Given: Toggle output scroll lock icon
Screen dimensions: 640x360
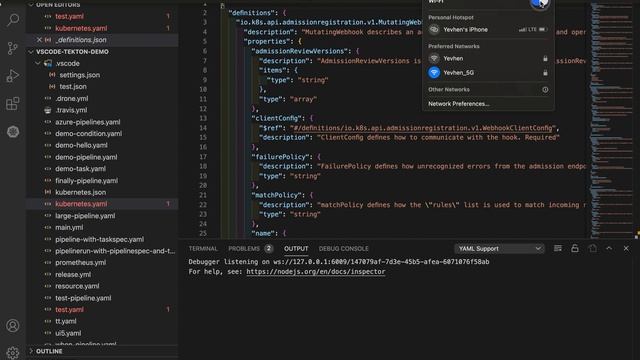Looking at the screenshot, I should coord(575,248).
